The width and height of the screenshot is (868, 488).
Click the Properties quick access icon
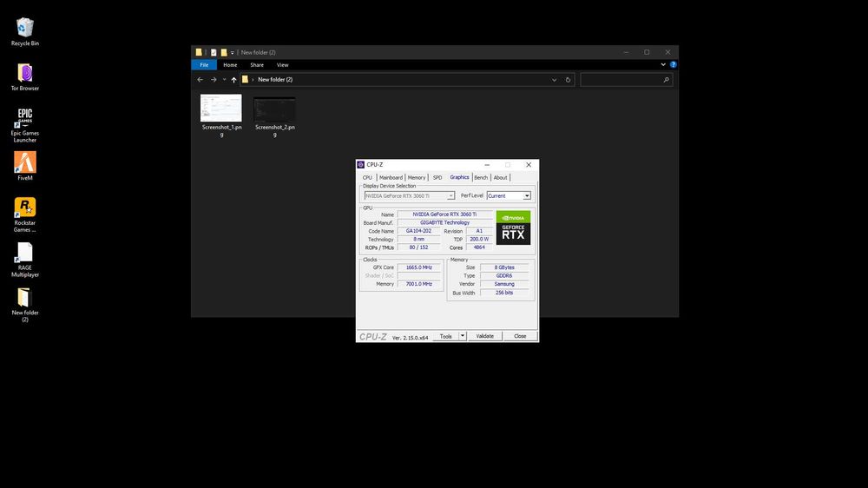[x=214, y=52]
